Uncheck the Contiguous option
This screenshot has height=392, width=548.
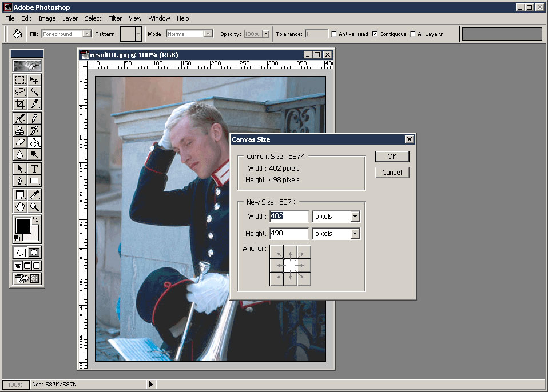(375, 34)
